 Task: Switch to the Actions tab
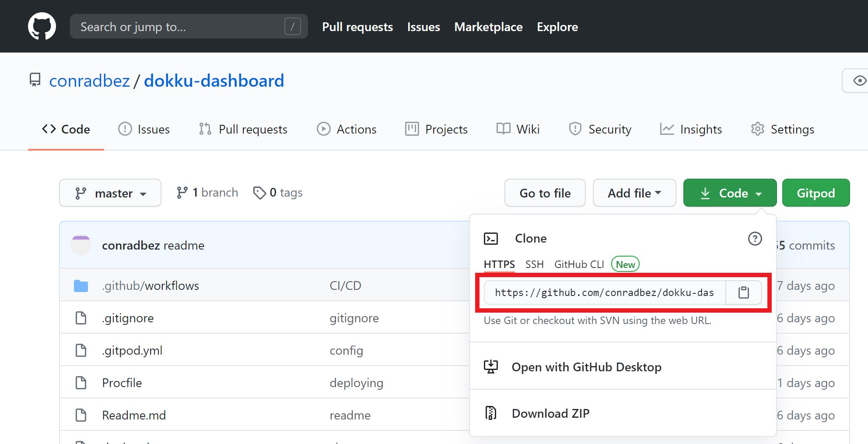pos(346,129)
